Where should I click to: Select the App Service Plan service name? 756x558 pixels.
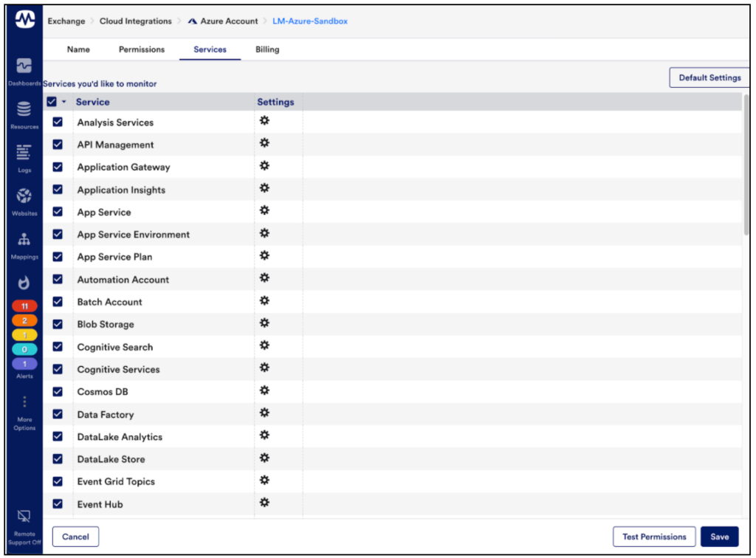point(114,257)
